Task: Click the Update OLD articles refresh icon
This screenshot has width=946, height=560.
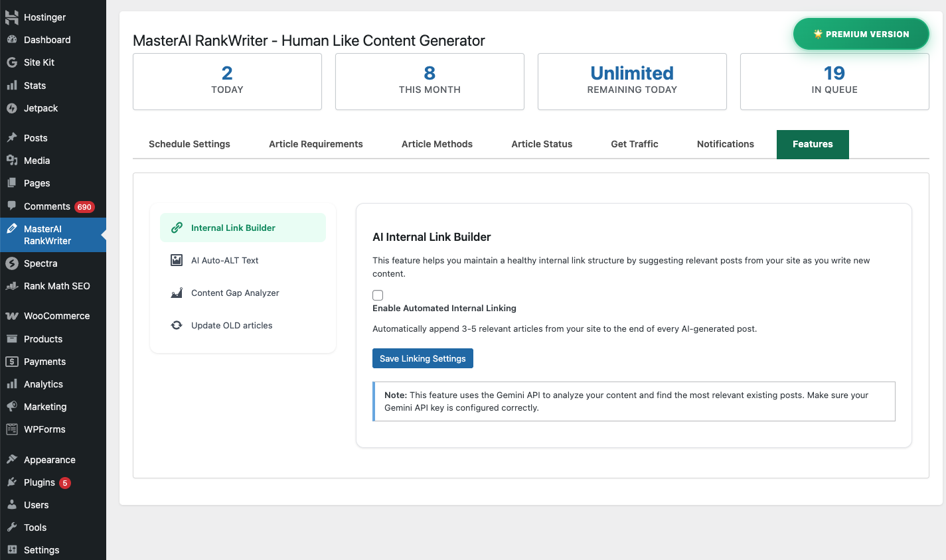Action: tap(177, 325)
